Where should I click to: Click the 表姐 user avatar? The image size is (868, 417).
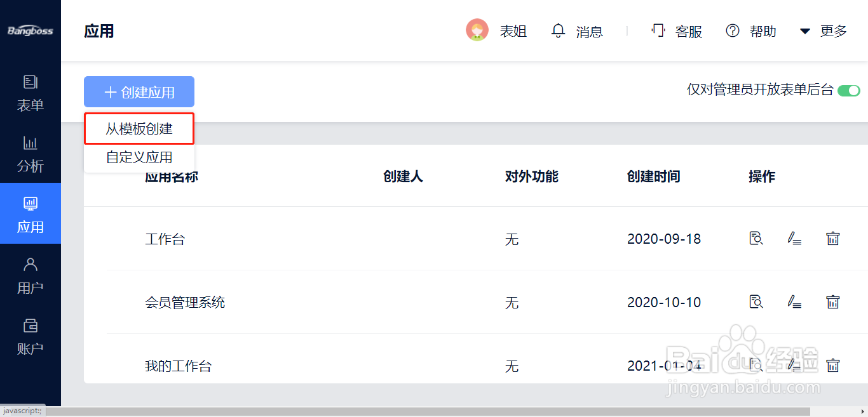point(477,30)
